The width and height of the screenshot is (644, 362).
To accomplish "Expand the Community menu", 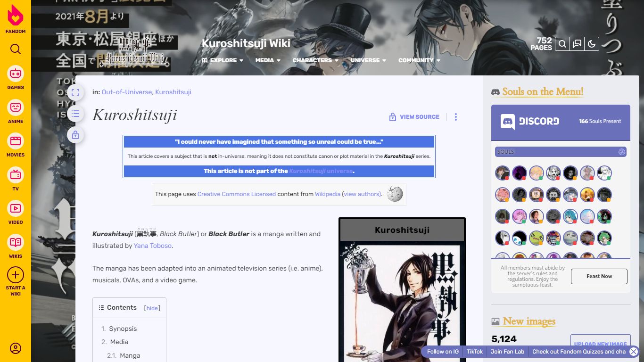I will click(419, 60).
